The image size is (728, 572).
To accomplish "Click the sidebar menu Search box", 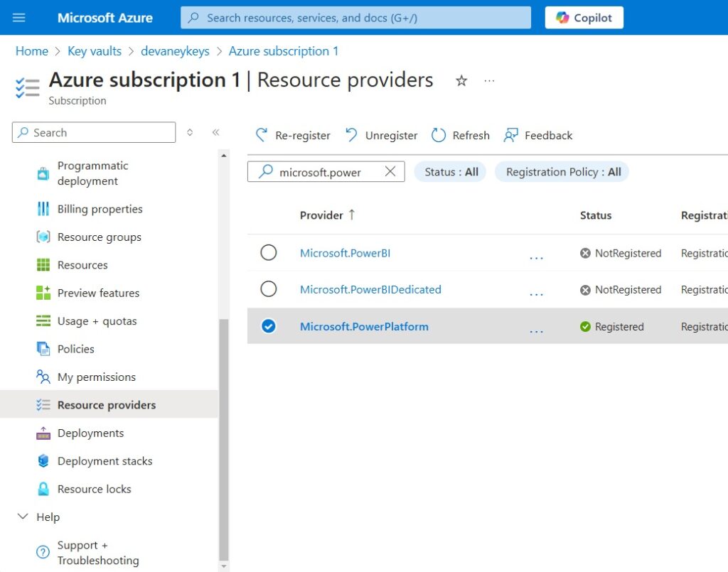I will [x=94, y=133].
